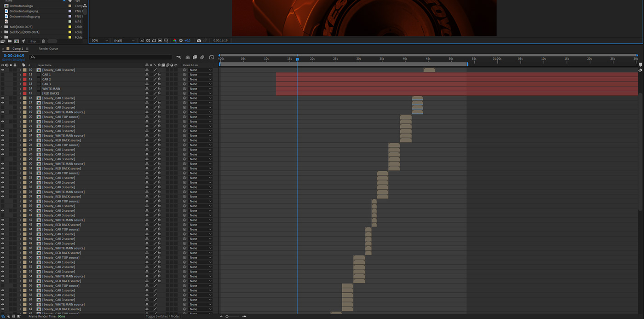Image resolution: width=644 pixels, height=319 pixels.
Task: Hide layer 16 Beauty_CAR 1 source
Action: pos(3,98)
